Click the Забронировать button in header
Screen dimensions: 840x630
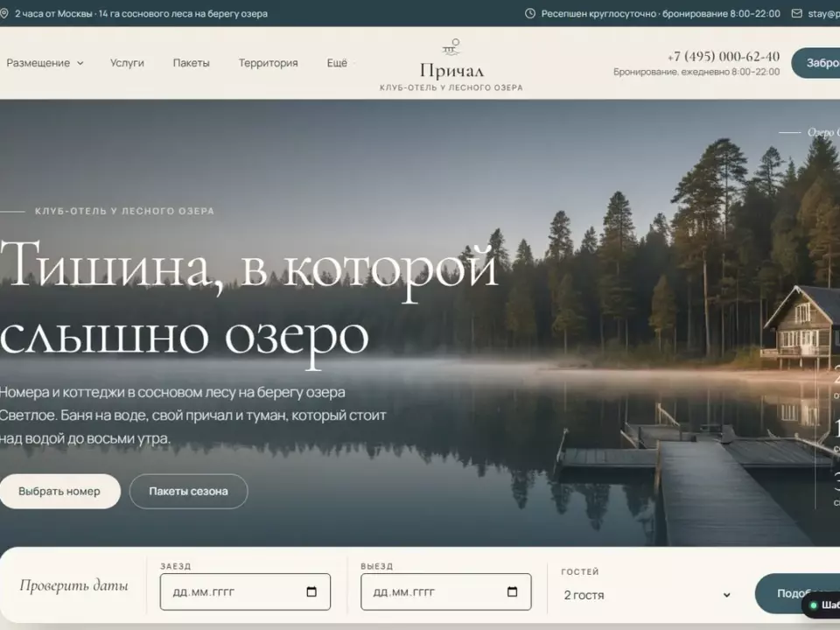coord(815,63)
